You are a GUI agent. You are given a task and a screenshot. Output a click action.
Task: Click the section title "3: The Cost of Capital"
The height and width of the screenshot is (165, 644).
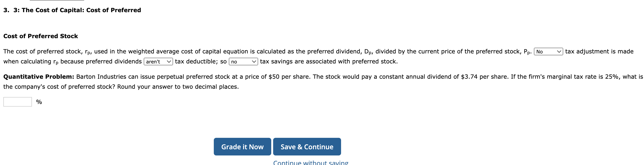point(72,10)
